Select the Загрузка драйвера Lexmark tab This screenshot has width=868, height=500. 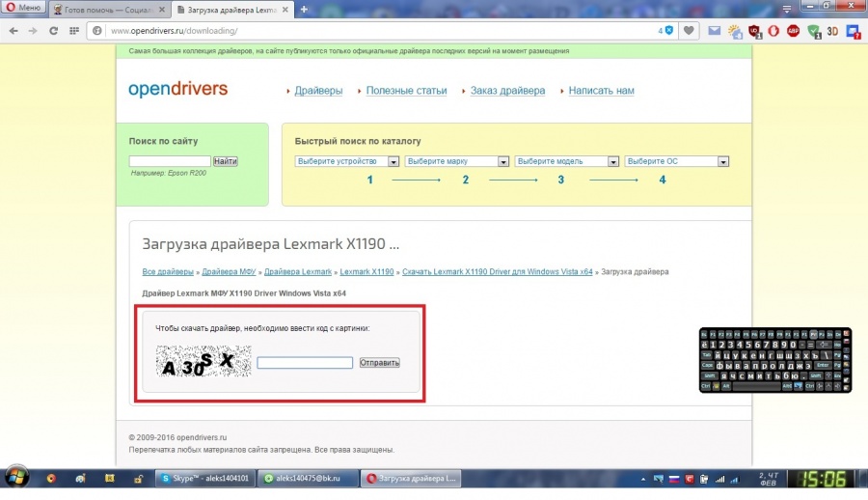pos(232,10)
